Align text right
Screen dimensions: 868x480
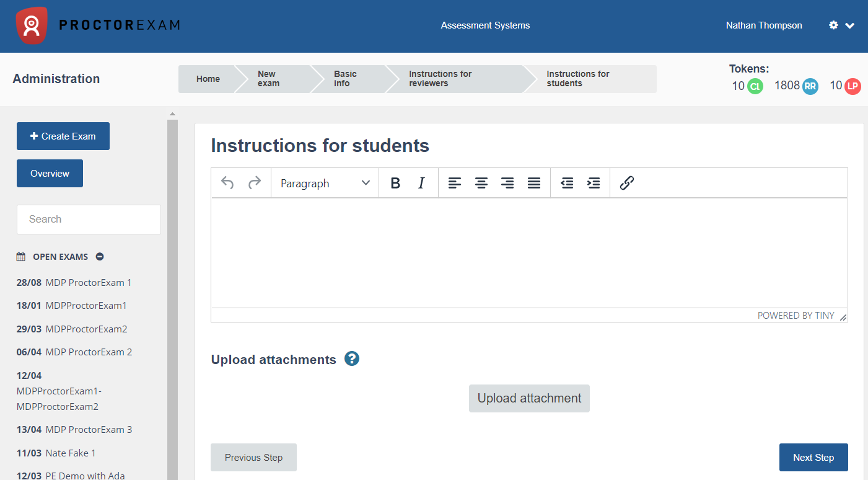507,183
